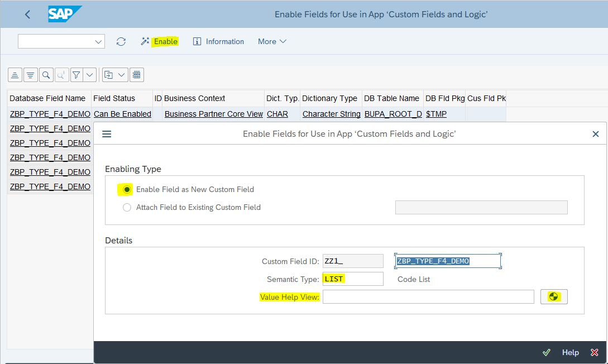Open value help for Value Help View
This screenshot has width=608, height=364.
pyautogui.click(x=553, y=296)
